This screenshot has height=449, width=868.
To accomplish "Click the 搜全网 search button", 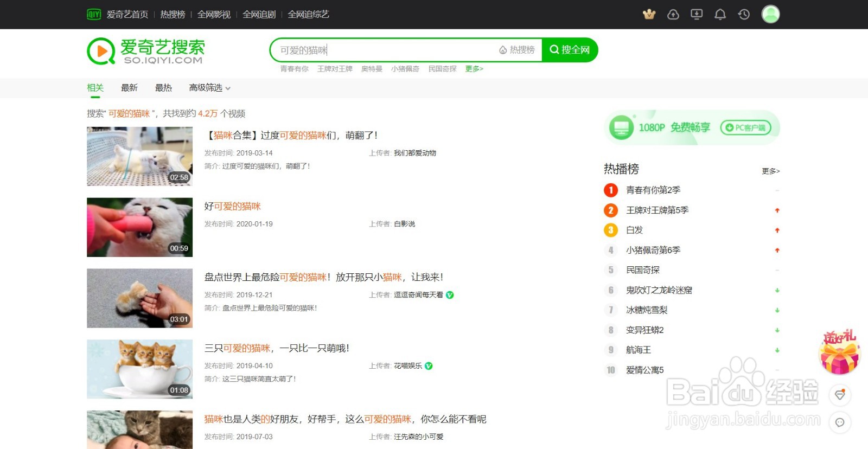I will coord(570,50).
